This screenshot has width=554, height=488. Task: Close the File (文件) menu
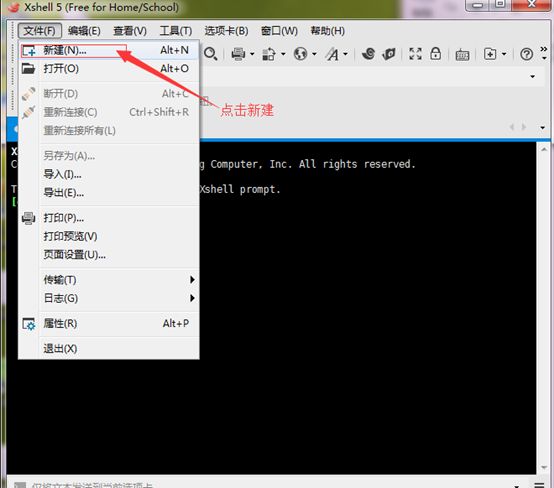40,31
